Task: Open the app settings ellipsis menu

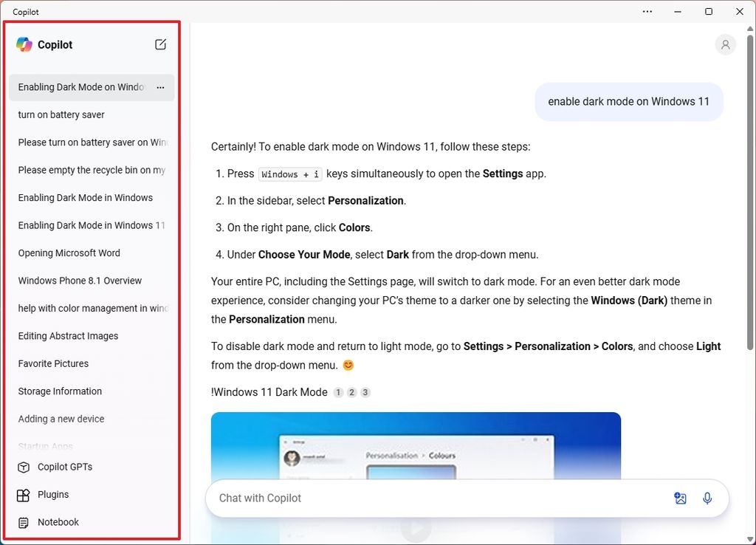Action: [647, 12]
